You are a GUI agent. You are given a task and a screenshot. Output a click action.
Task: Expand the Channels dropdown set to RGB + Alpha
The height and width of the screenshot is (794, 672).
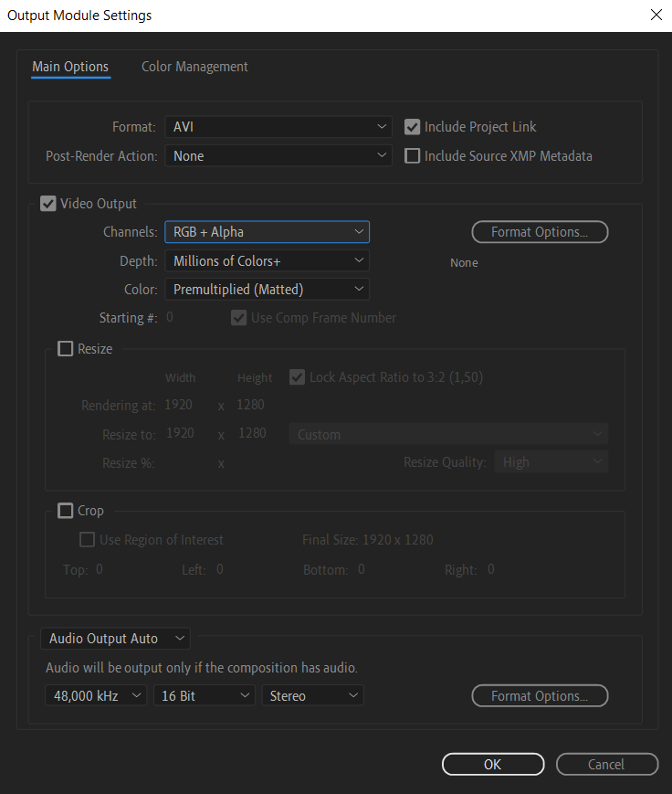click(268, 232)
